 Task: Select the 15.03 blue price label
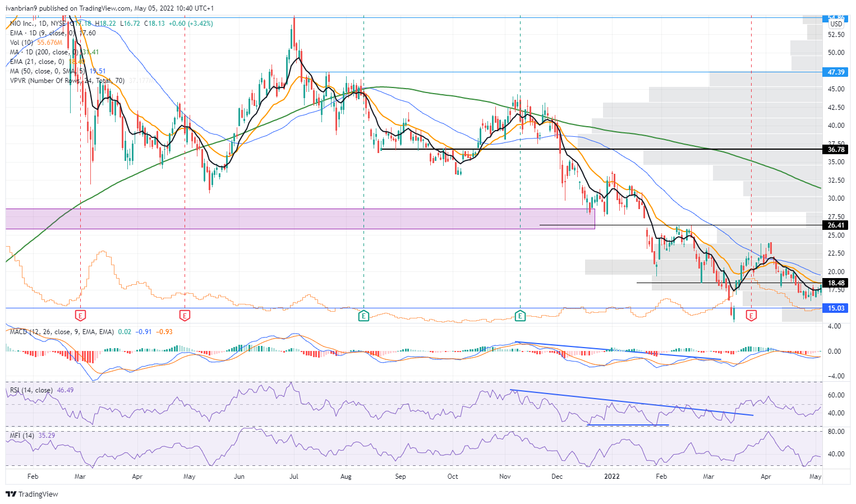836,308
